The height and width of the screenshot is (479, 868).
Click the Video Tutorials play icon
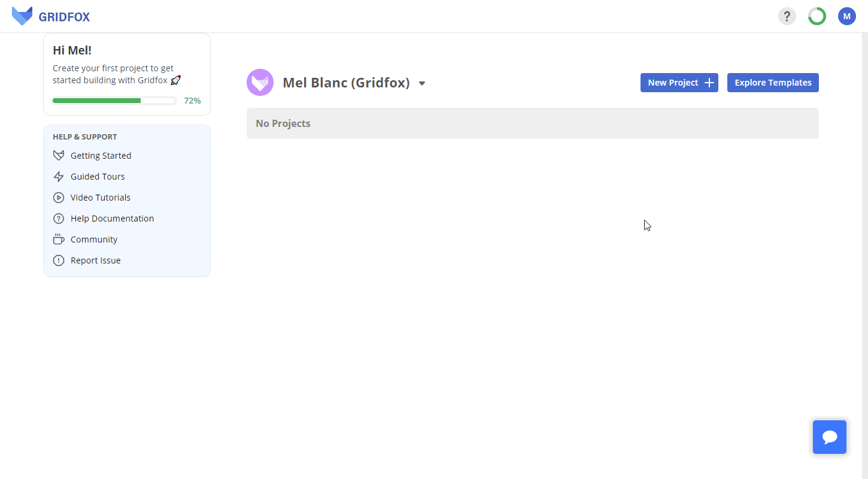click(x=59, y=198)
